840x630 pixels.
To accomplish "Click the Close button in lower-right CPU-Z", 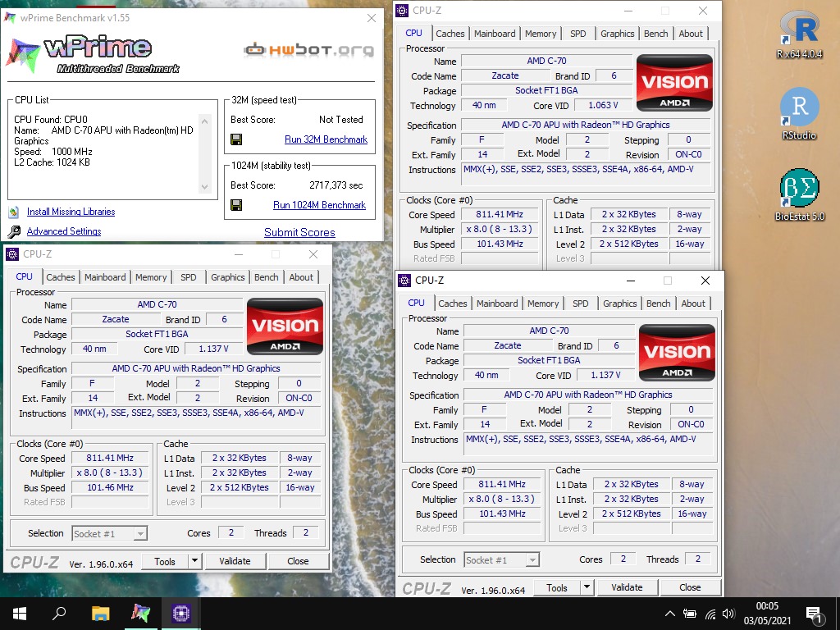I will [690, 587].
